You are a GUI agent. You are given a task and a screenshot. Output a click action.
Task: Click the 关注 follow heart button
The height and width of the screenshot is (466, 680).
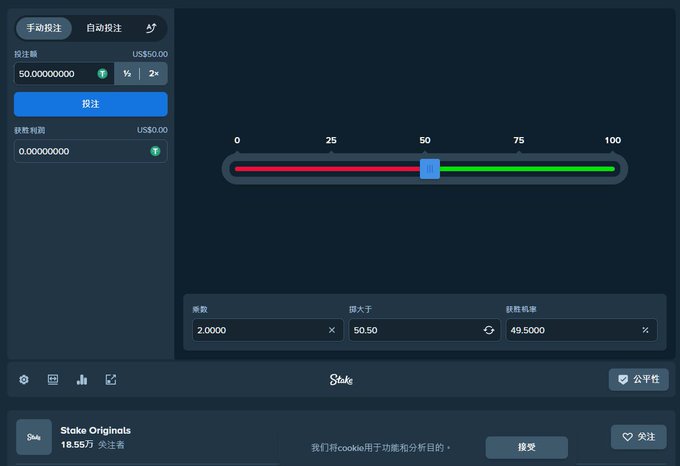click(638, 437)
